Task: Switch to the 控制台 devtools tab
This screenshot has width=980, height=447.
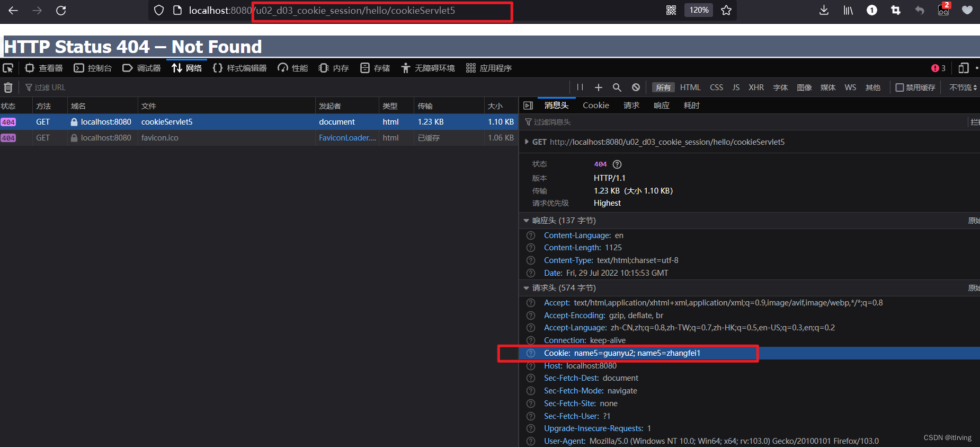Action: pyautogui.click(x=93, y=68)
